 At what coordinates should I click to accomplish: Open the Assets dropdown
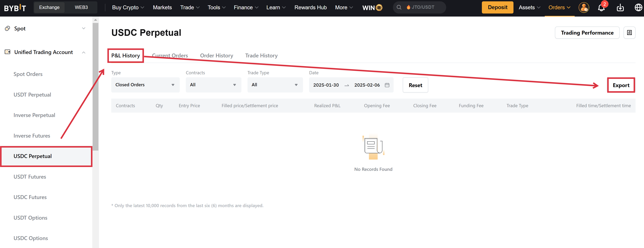coord(530,7)
